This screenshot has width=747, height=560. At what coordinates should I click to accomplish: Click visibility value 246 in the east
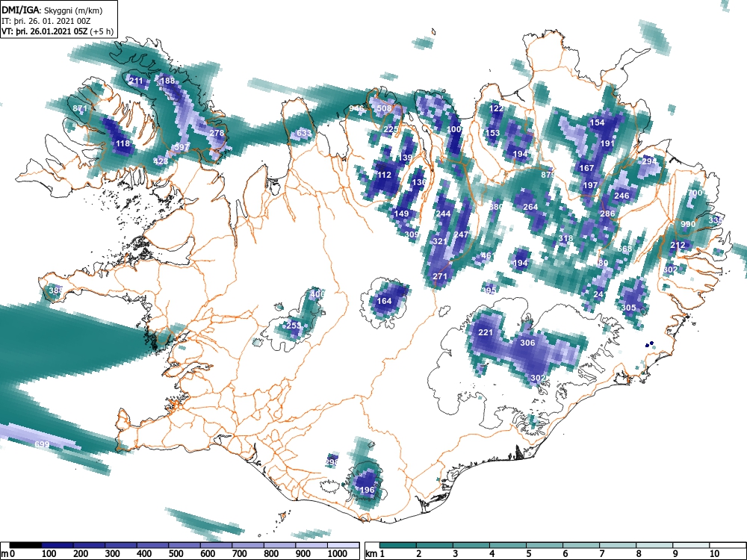(x=622, y=196)
